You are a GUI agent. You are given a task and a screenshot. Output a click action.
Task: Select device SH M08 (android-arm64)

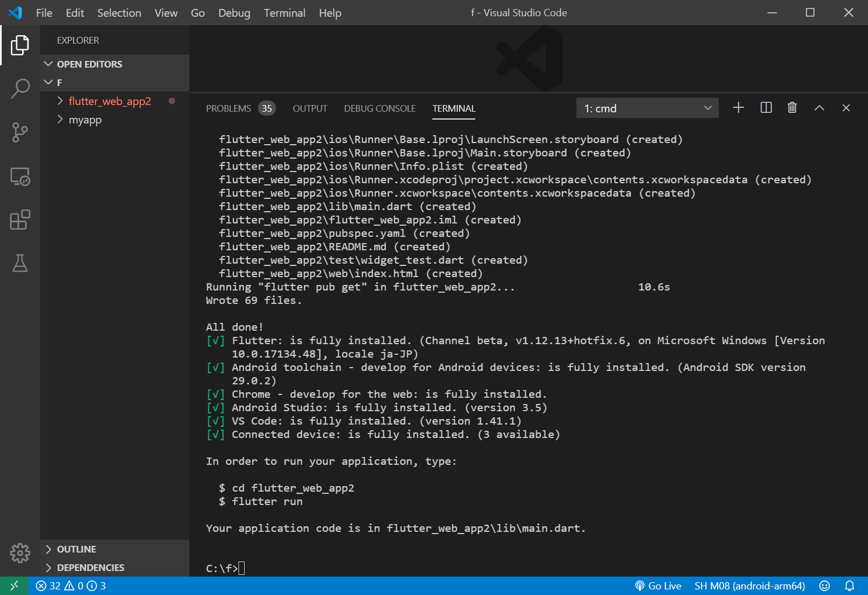750,586
